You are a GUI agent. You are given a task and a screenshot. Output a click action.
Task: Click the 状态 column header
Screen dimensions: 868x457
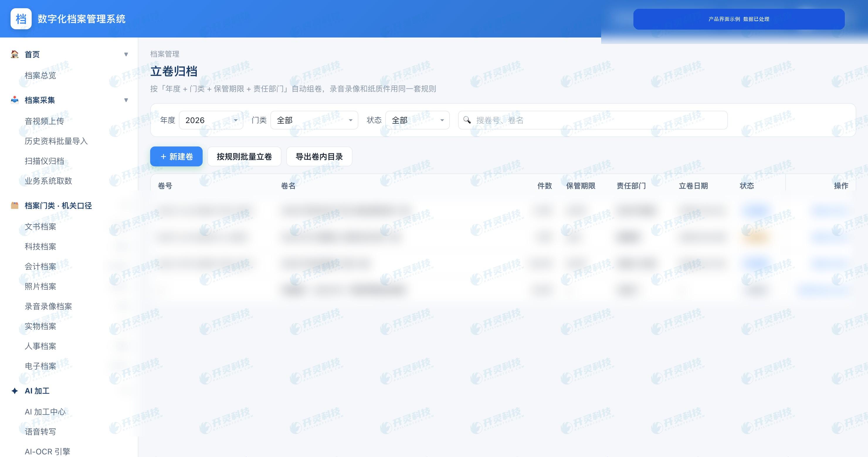pos(747,186)
